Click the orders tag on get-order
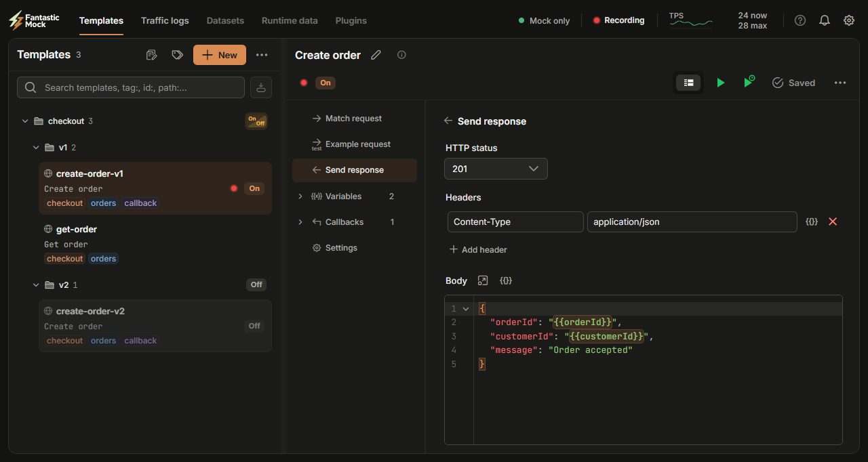Screen dimensions: 868x462 [103, 259]
